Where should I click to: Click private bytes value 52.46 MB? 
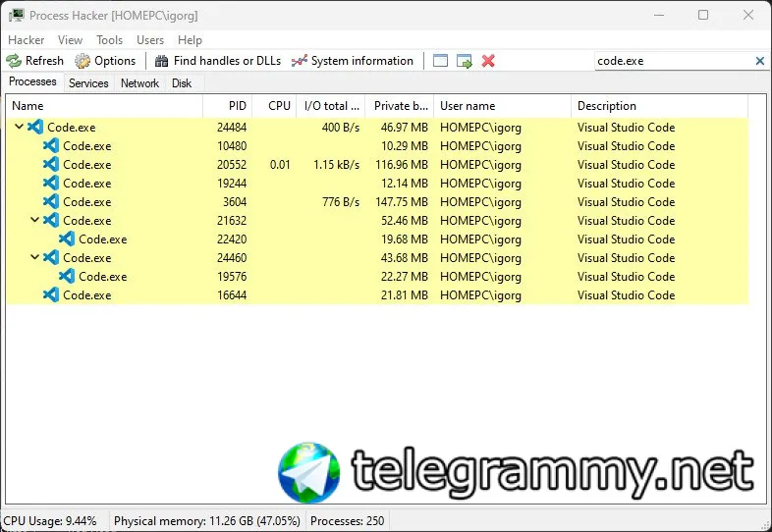point(405,220)
